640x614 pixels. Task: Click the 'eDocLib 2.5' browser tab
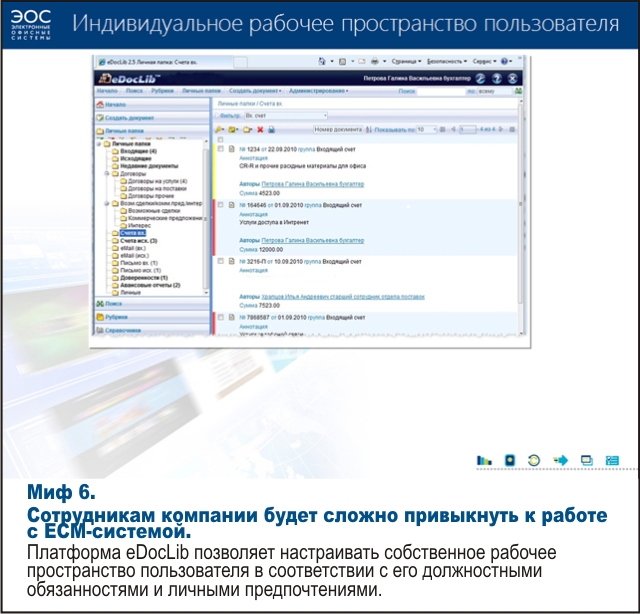[x=164, y=62]
